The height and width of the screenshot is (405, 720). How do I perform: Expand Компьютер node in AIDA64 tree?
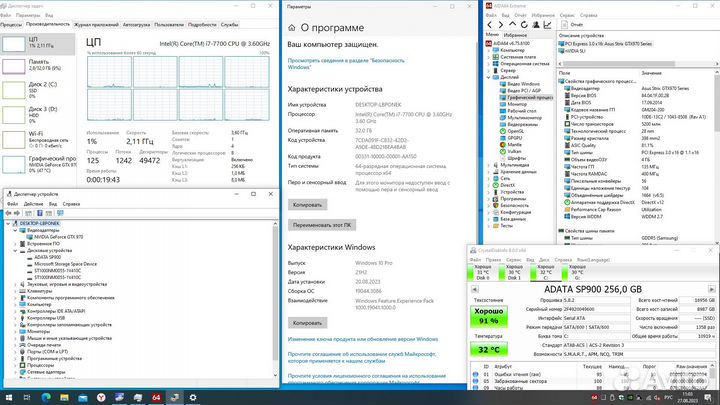pos(489,51)
